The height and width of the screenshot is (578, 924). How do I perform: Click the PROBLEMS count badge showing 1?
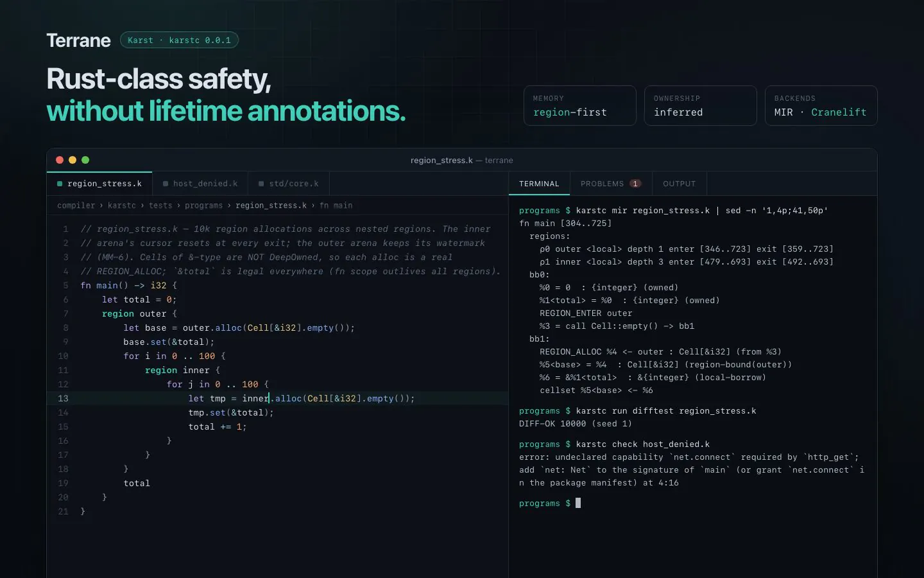pyautogui.click(x=635, y=184)
